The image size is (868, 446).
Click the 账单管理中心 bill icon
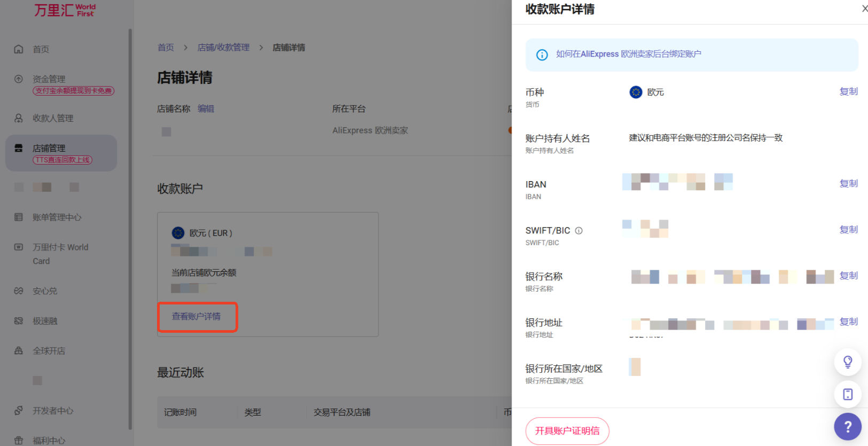(19, 217)
